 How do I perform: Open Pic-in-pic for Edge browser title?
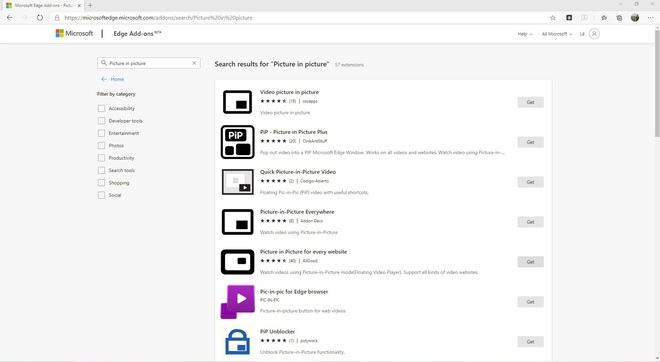click(294, 292)
